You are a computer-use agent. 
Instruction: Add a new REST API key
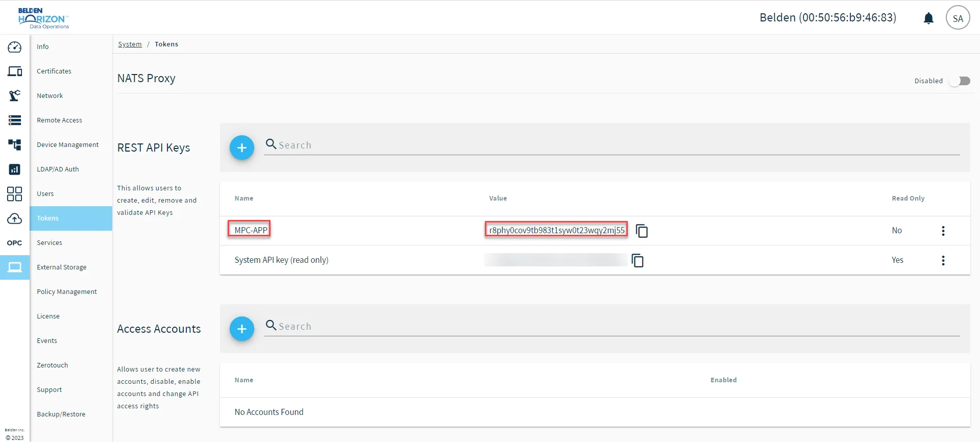242,148
